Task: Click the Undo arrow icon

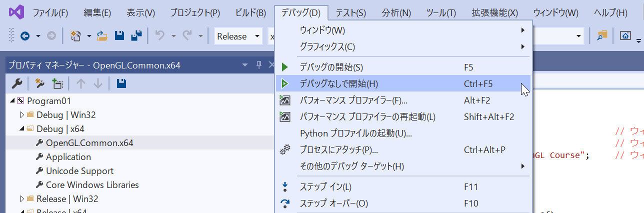Action: [160, 36]
